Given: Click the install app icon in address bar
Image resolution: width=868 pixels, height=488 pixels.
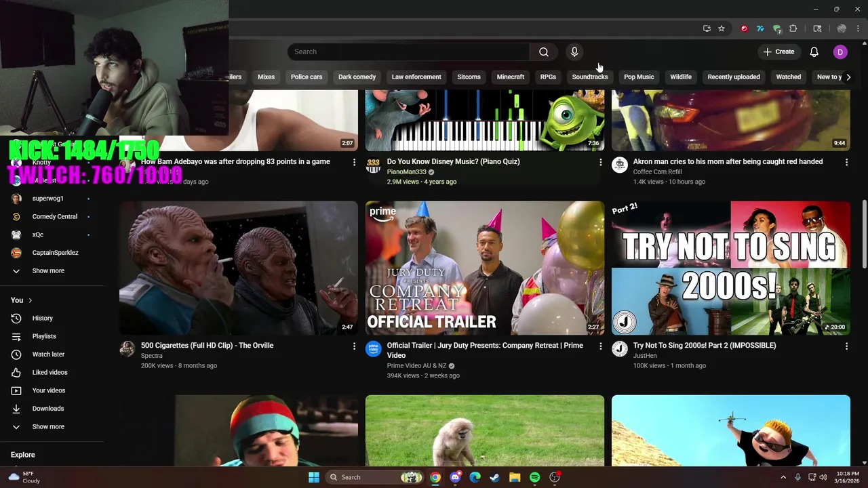Looking at the screenshot, I should point(707,28).
